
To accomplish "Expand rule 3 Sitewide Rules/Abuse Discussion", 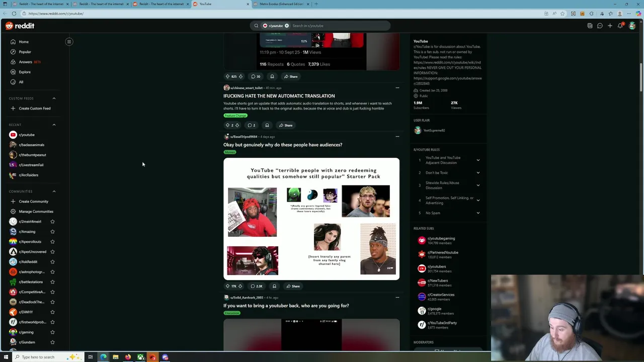I will pyautogui.click(x=478, y=185).
